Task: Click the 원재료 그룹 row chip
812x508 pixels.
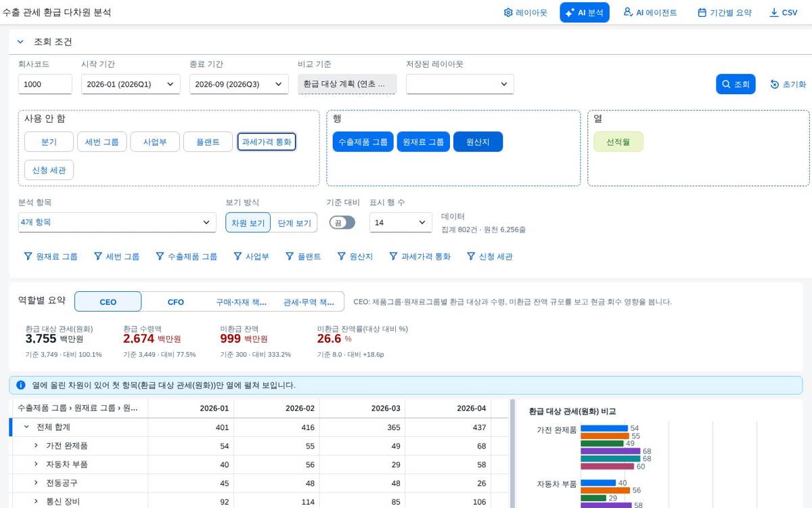Action: pyautogui.click(x=423, y=142)
